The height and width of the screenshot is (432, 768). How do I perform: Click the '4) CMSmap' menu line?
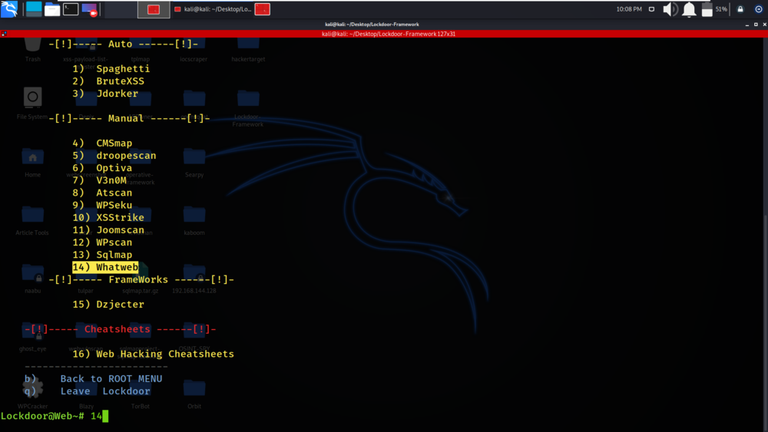point(102,143)
